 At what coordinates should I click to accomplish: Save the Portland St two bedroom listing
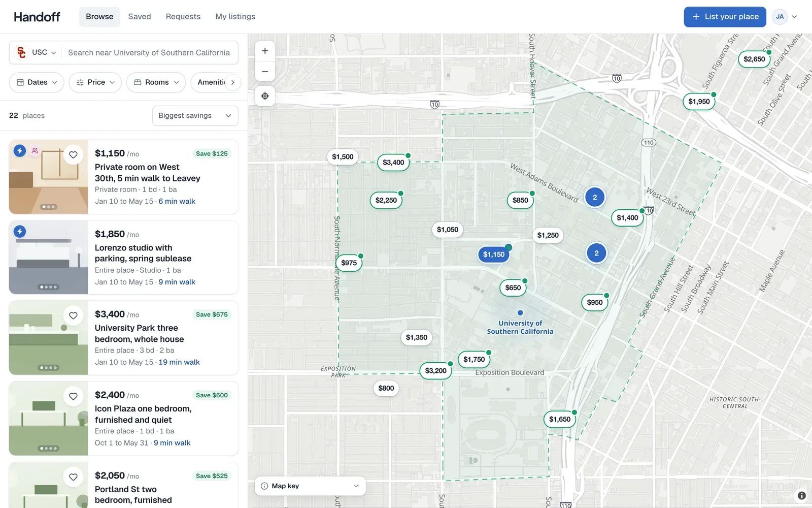73,477
